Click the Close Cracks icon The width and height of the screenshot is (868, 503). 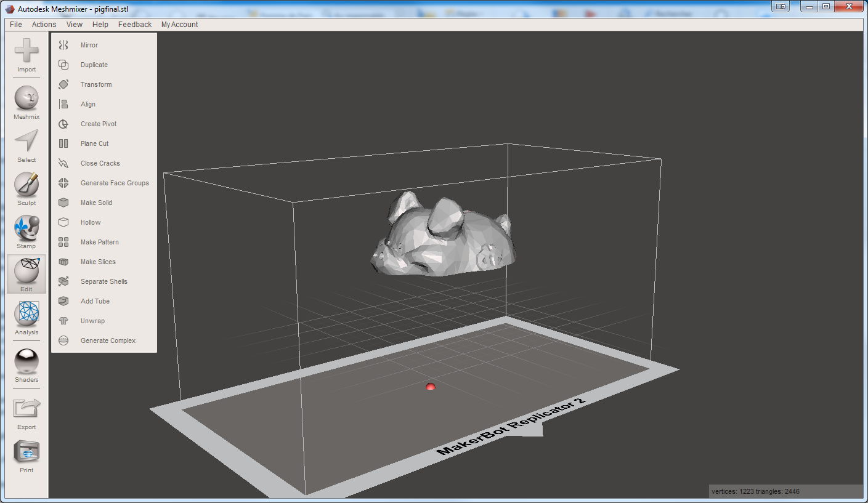pyautogui.click(x=63, y=163)
